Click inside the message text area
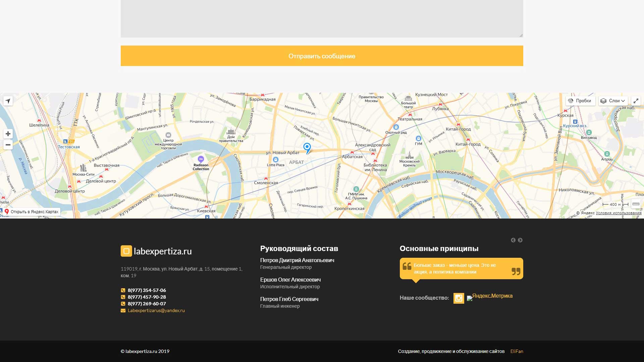The height and width of the screenshot is (362, 644). pyautogui.click(x=322, y=18)
